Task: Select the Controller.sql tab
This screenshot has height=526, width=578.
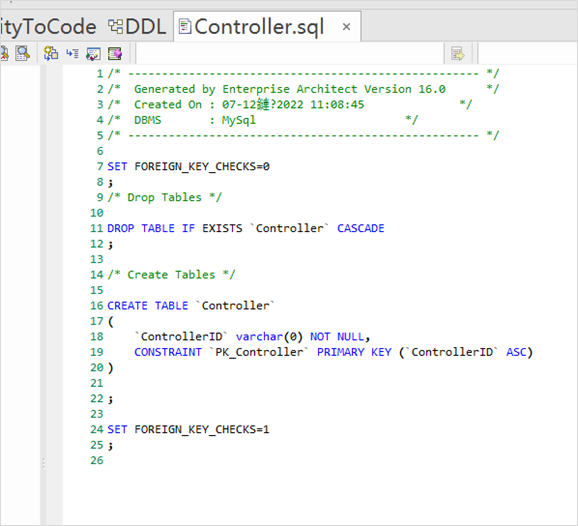Action: click(x=259, y=27)
